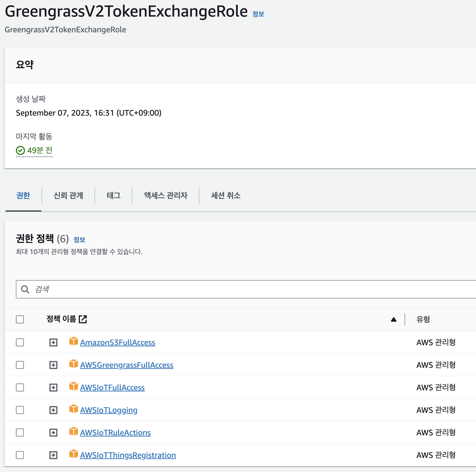Image resolution: width=476 pixels, height=472 pixels.
Task: Switch to the 신뢰 관계 tab
Action: [x=68, y=195]
